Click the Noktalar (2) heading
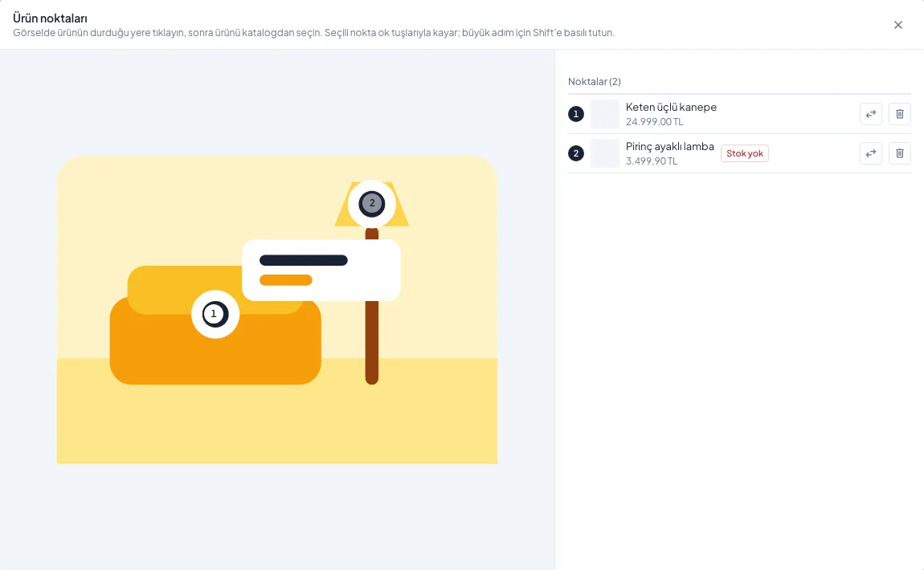The image size is (924, 570). click(x=594, y=82)
